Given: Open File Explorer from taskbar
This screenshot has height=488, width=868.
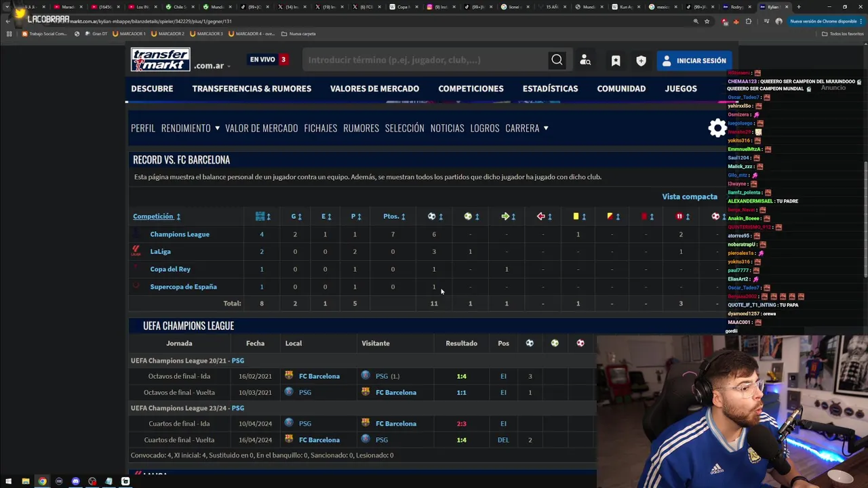Looking at the screenshot, I should (26, 481).
